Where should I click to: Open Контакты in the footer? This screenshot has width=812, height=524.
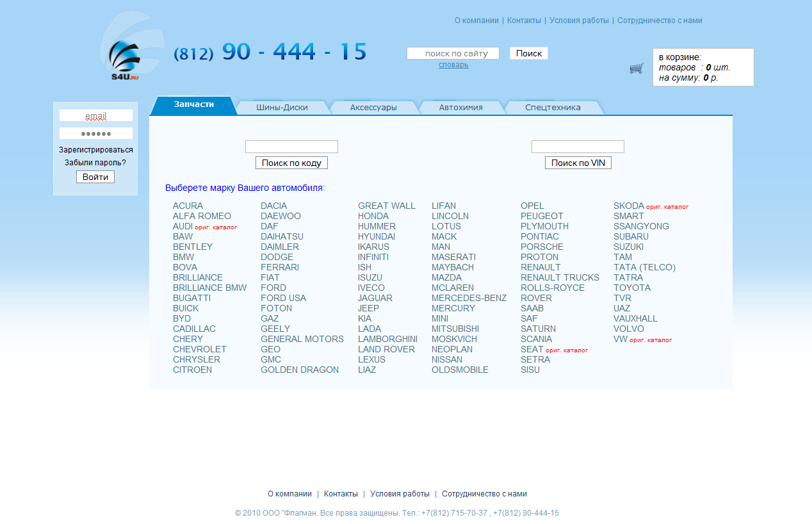341,494
